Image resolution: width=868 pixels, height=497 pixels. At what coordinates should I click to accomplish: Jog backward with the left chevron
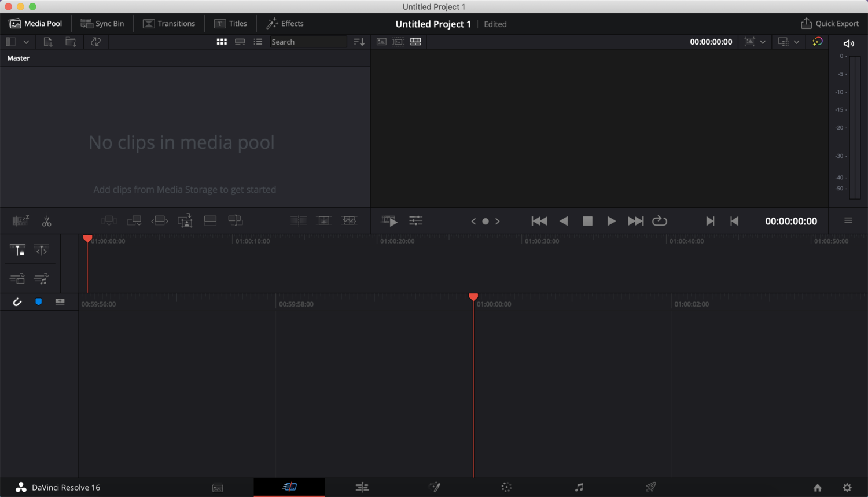tap(473, 221)
